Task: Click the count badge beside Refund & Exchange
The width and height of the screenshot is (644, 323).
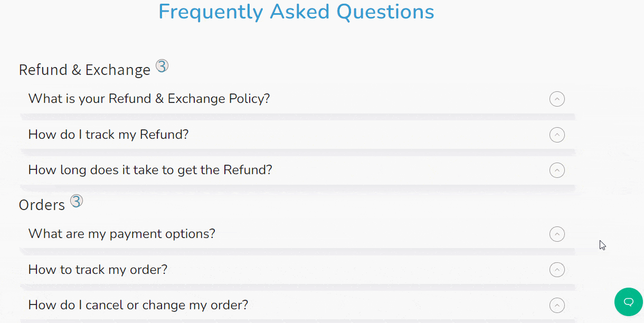Action: coord(162,65)
